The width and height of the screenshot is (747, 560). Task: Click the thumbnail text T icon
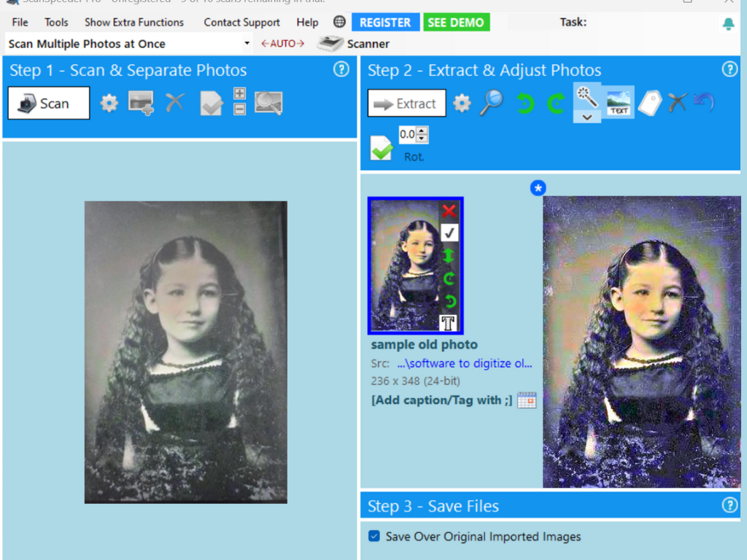[x=449, y=323]
